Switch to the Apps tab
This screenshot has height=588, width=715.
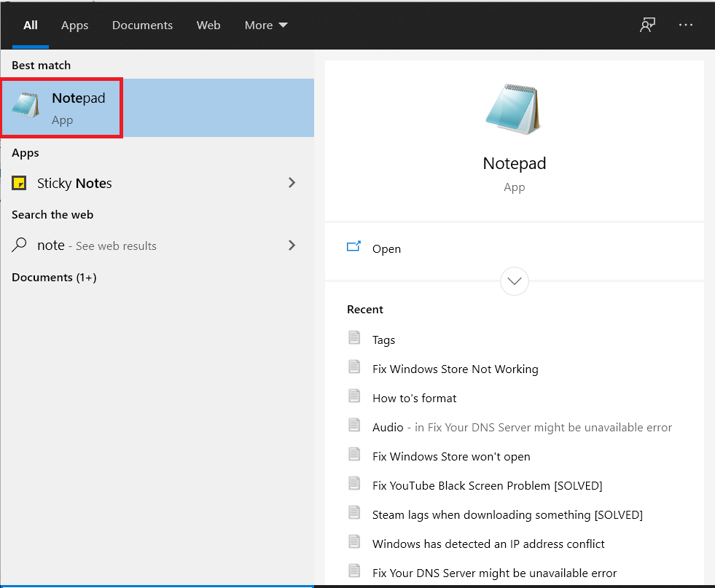point(74,25)
